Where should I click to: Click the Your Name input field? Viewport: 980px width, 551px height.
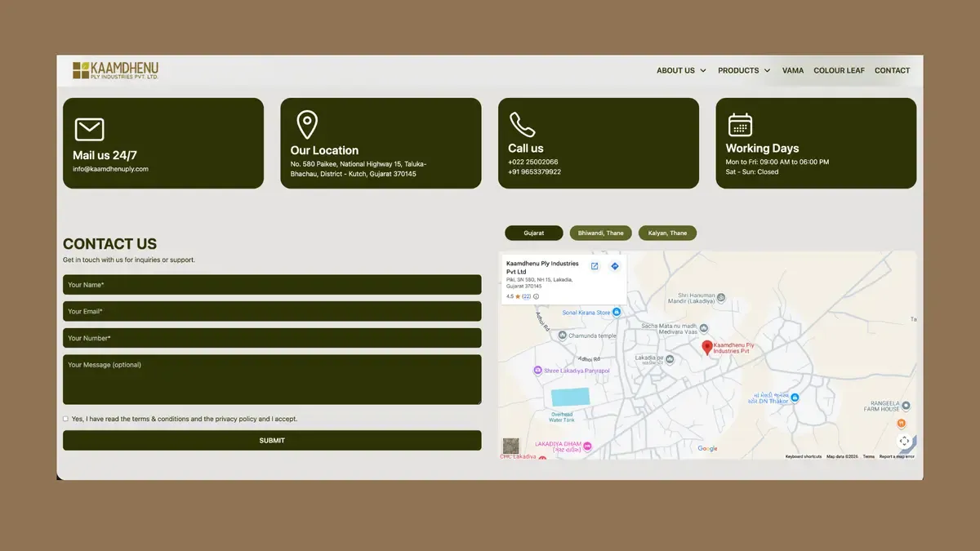(x=272, y=285)
